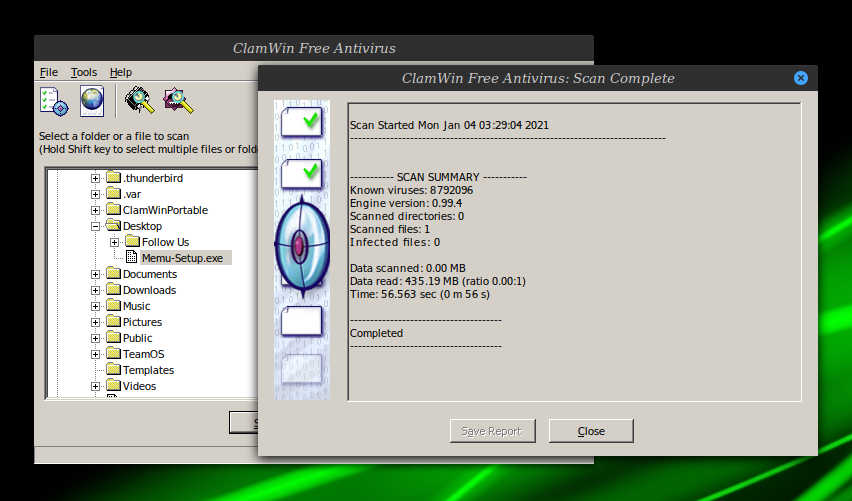The height and width of the screenshot is (501, 852).
Task: Expand the Music folder node
Action: click(95, 306)
